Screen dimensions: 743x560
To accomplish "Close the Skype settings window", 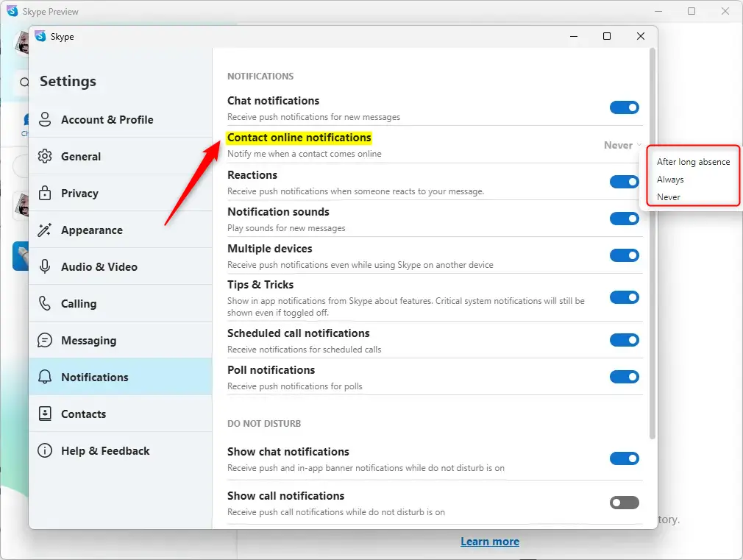I will pyautogui.click(x=641, y=36).
